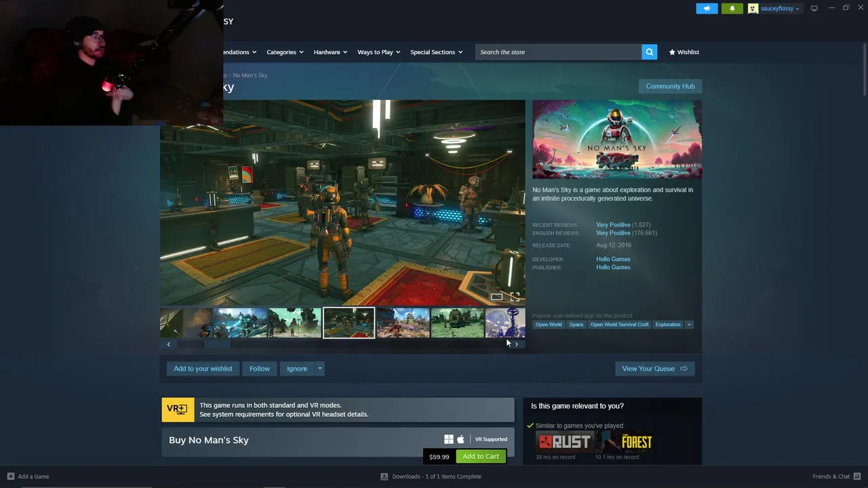Open the Recommendations menu

[240, 52]
